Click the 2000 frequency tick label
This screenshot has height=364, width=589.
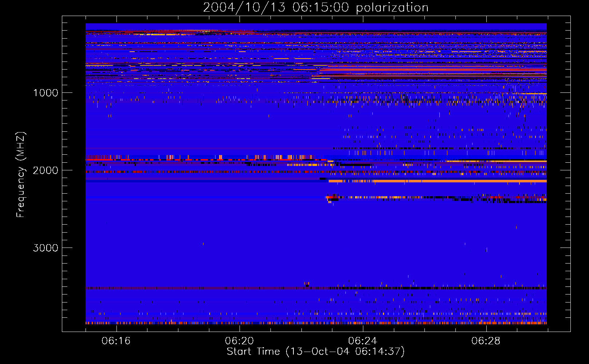(x=46, y=170)
